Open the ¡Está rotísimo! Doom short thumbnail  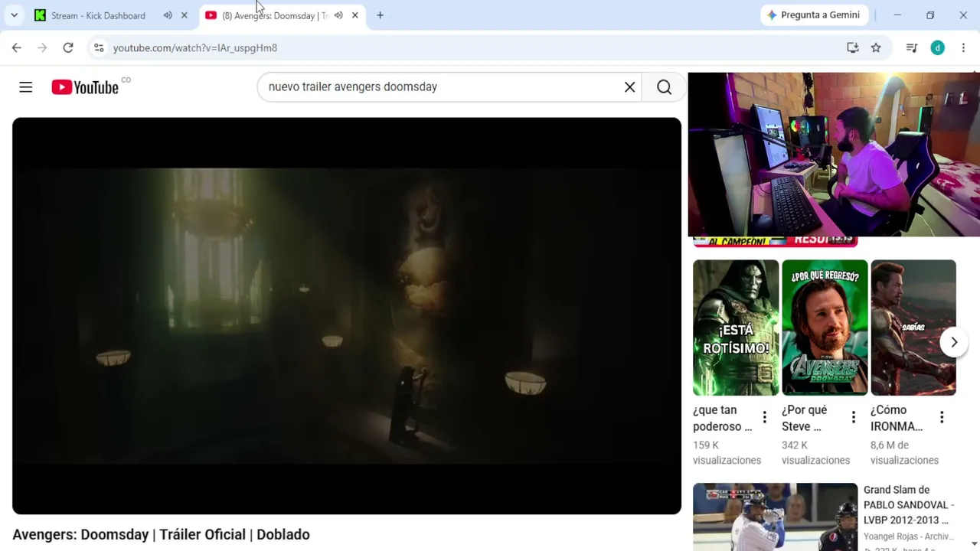(736, 328)
